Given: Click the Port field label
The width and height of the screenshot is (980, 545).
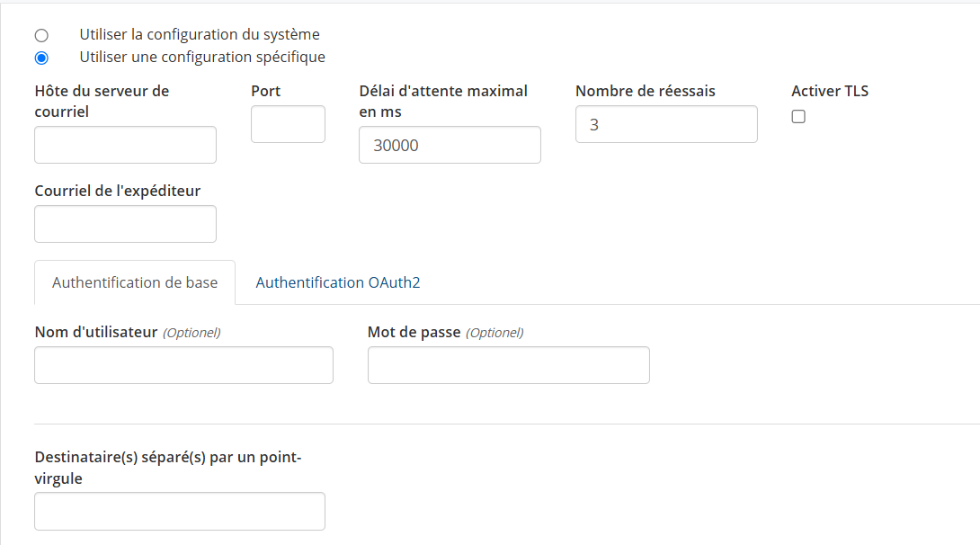Looking at the screenshot, I should [265, 91].
